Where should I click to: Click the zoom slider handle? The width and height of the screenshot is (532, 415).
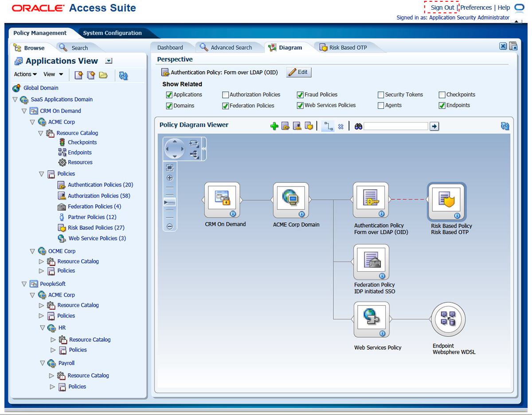coord(170,202)
